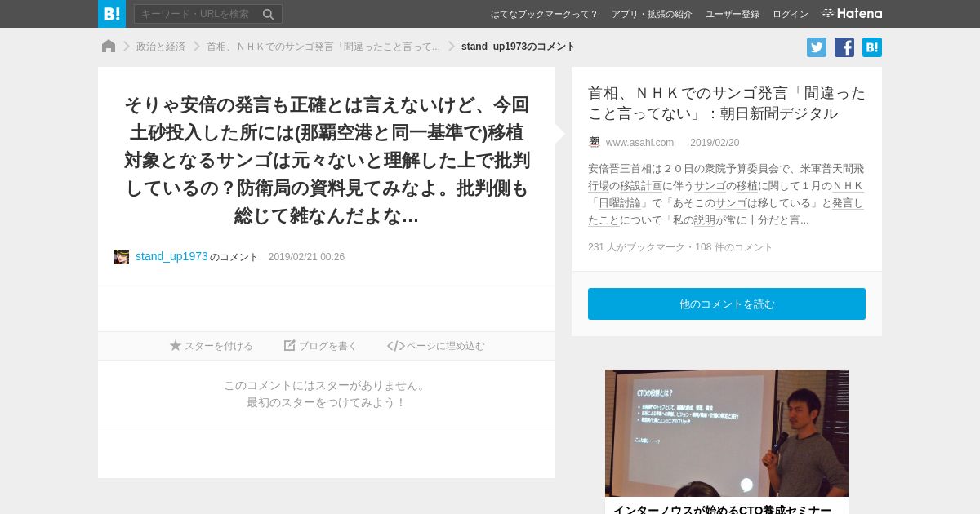Open the Hatena Bookmark B! logo home

112,14
